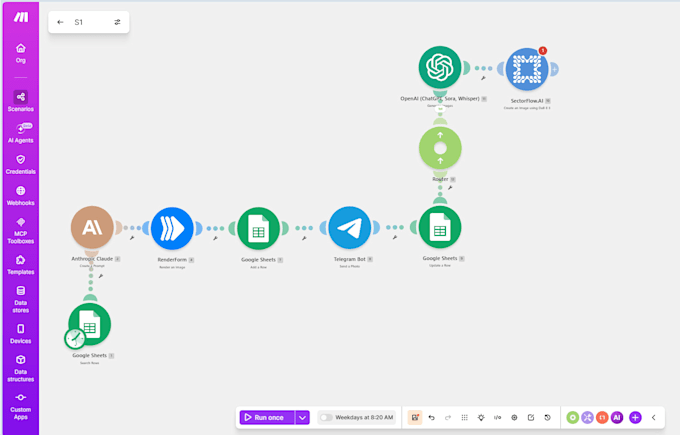
Task: Open the Anthropic Claude module
Action: pyautogui.click(x=92, y=227)
